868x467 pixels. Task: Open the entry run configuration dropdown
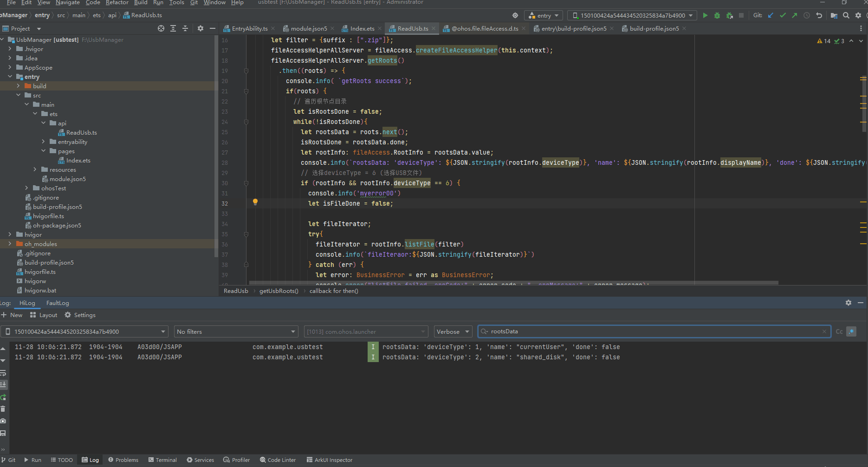(544, 15)
